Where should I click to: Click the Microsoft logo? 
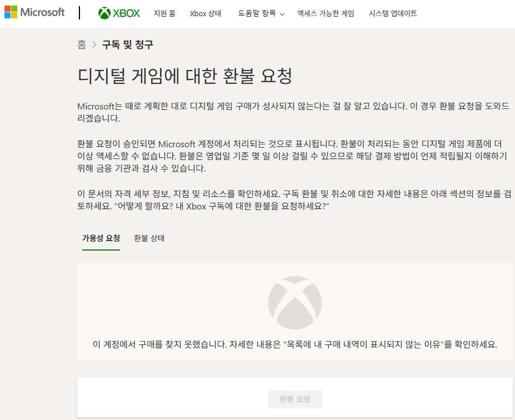pyautogui.click(x=34, y=12)
